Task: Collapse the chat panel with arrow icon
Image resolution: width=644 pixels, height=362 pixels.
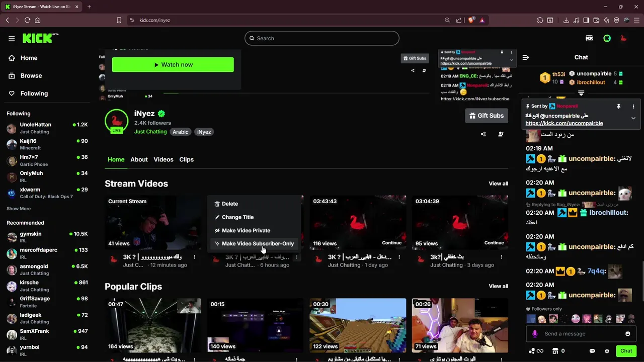Action: point(526,57)
